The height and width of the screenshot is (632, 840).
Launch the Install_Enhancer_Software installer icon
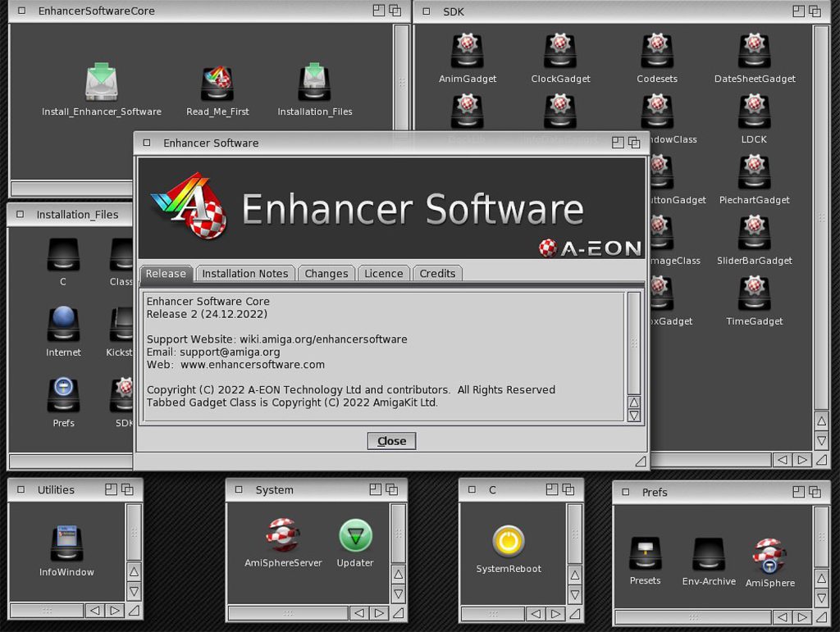click(101, 82)
